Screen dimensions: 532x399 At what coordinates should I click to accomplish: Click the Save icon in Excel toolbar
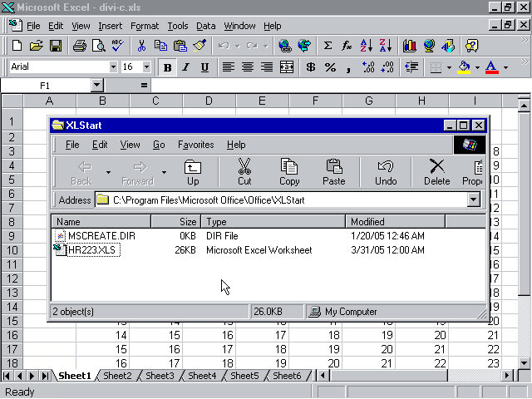(x=56, y=46)
